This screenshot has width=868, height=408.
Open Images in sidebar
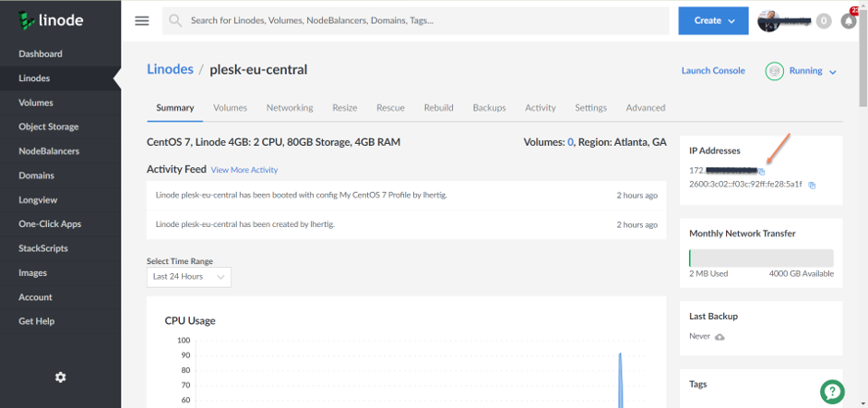tap(60, 273)
